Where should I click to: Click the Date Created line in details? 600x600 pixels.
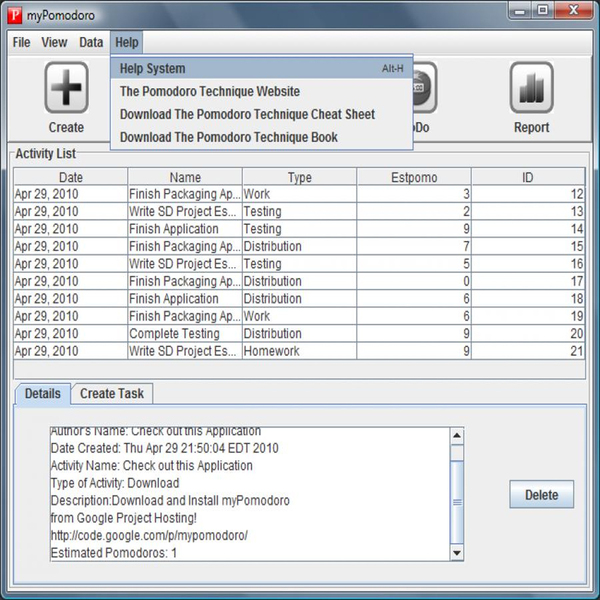tap(165, 448)
